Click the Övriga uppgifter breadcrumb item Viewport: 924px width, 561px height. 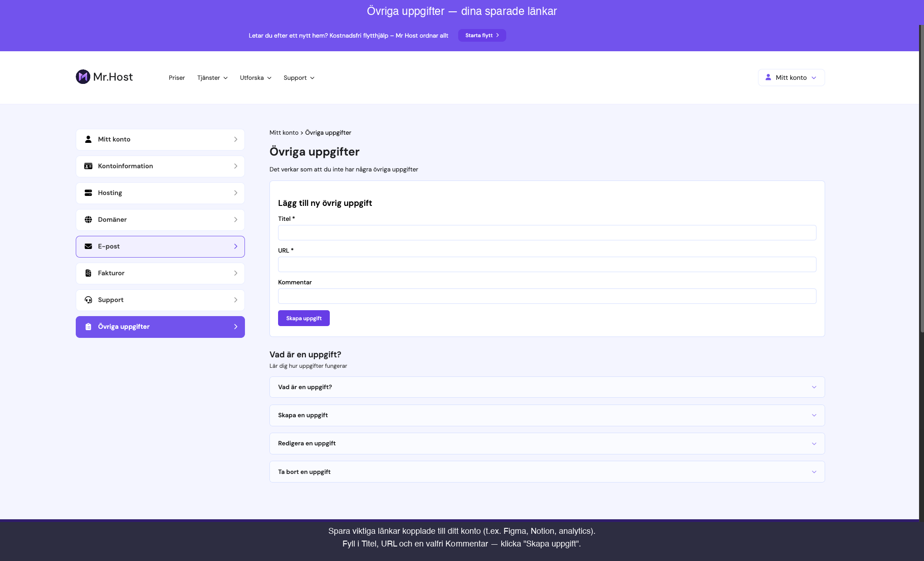point(328,133)
